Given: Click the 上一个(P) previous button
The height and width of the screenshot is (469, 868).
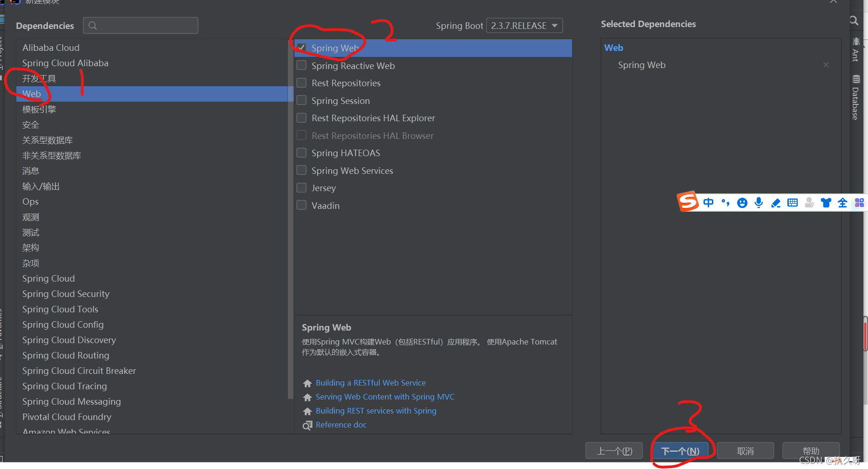Looking at the screenshot, I should point(614,451).
